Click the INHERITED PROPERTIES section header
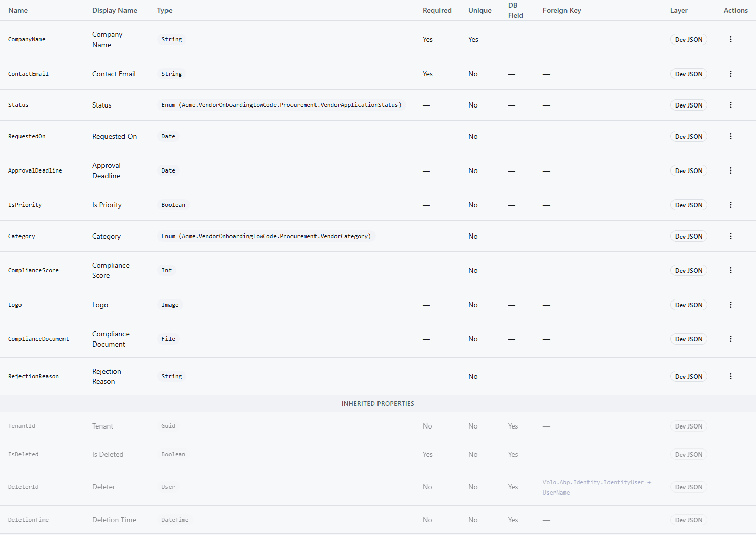756x535 pixels. pyautogui.click(x=378, y=403)
